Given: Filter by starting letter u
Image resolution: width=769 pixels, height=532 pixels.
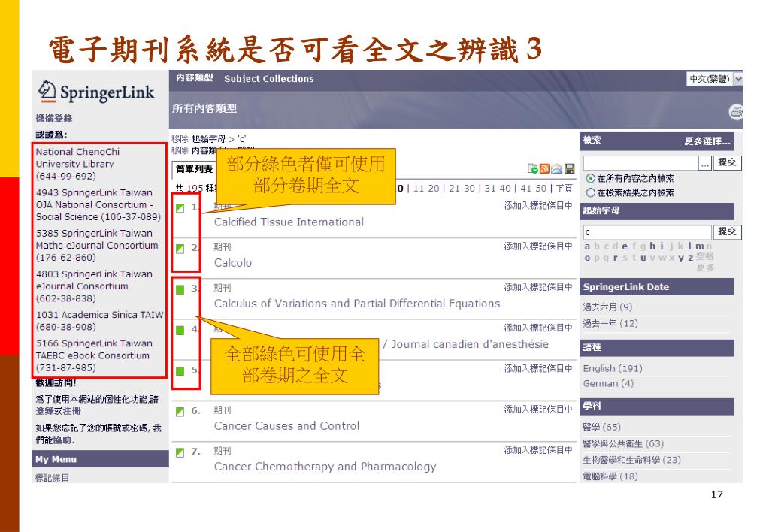Looking at the screenshot, I should click(x=643, y=258).
